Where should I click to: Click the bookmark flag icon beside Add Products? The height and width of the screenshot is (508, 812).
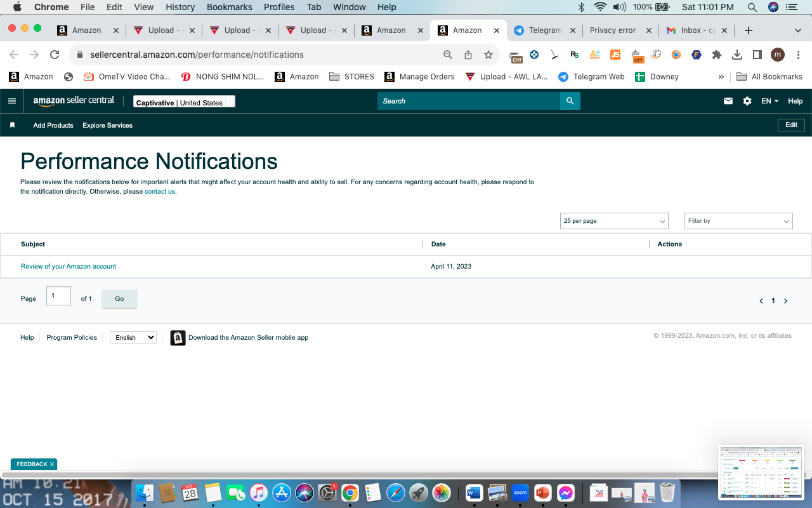tap(12, 125)
